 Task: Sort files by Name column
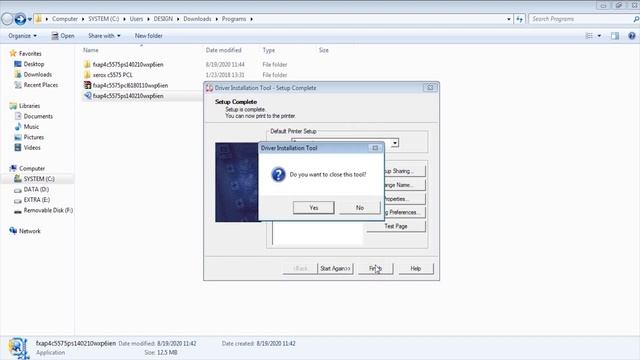point(91,50)
